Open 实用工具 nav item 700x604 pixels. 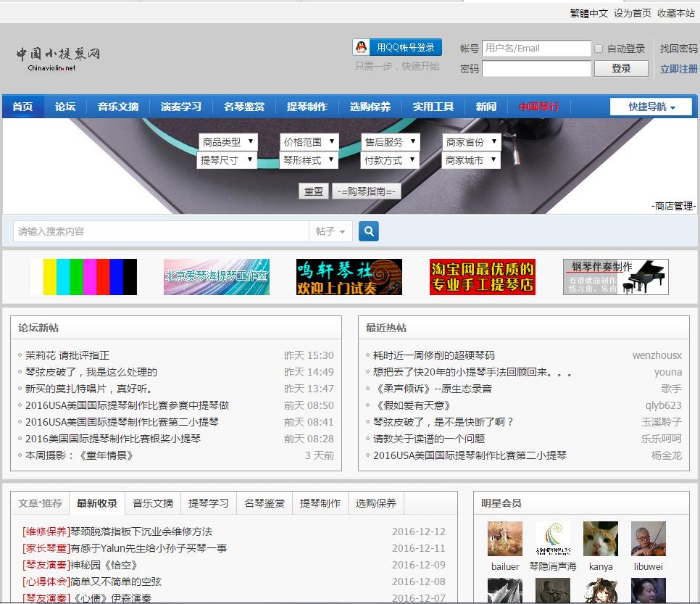coord(433,107)
